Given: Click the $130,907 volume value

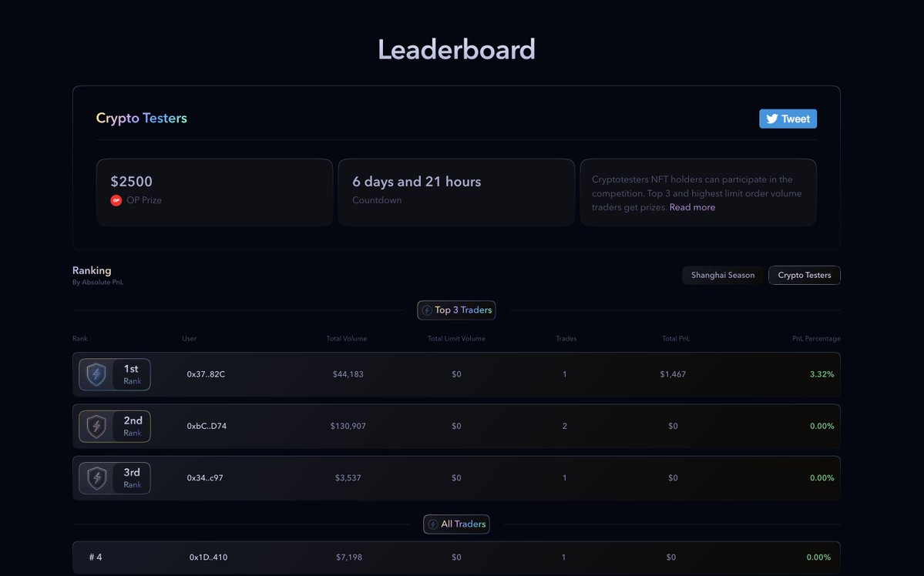Looking at the screenshot, I should (348, 426).
